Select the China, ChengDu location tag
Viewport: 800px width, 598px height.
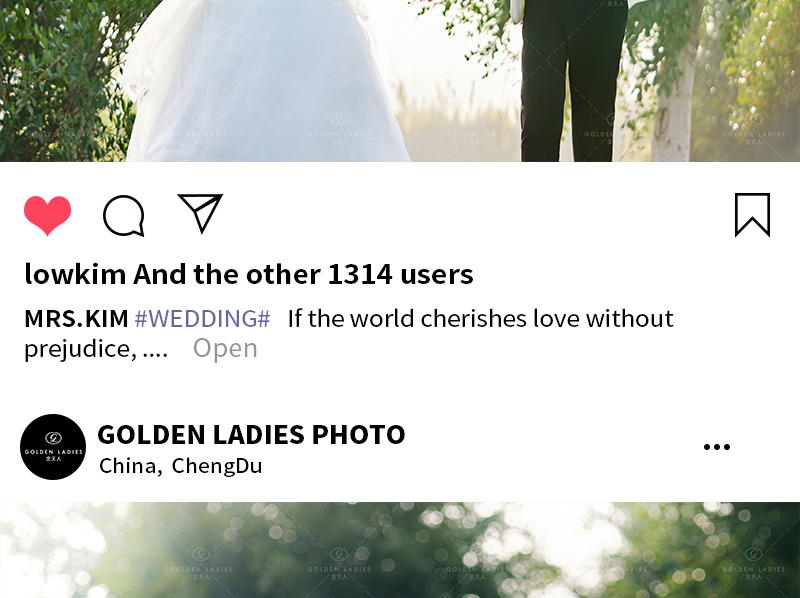(x=181, y=466)
